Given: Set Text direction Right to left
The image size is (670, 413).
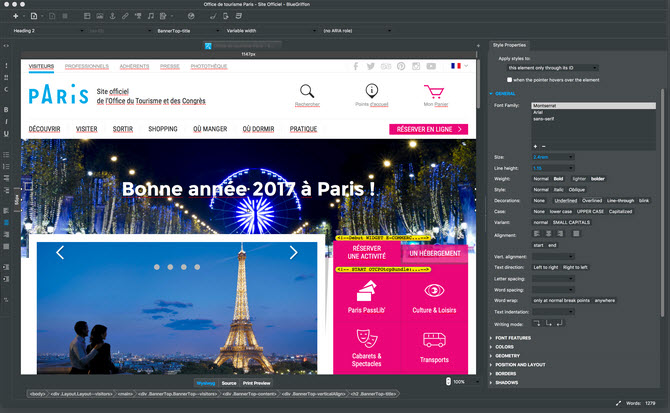Looking at the screenshot, I should click(x=575, y=267).
